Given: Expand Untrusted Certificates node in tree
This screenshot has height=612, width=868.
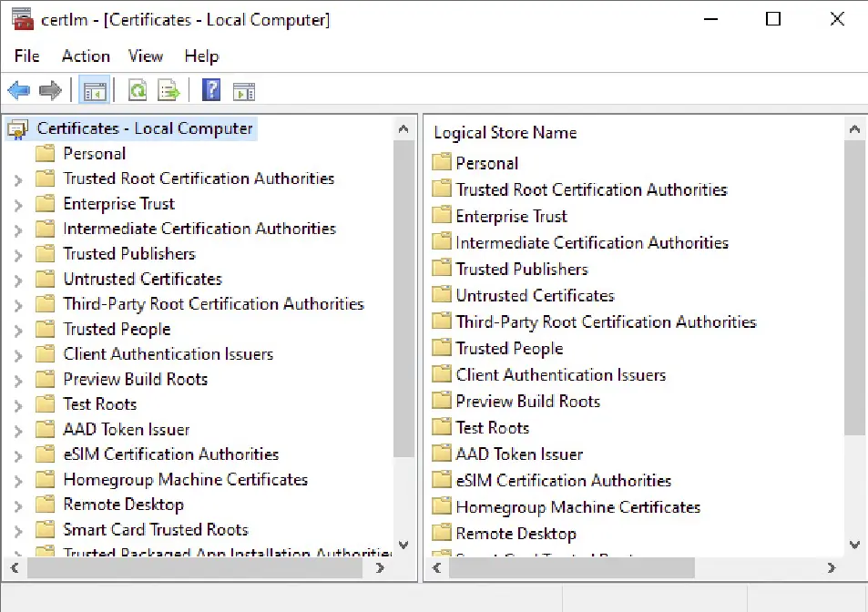Looking at the screenshot, I should [x=18, y=280].
